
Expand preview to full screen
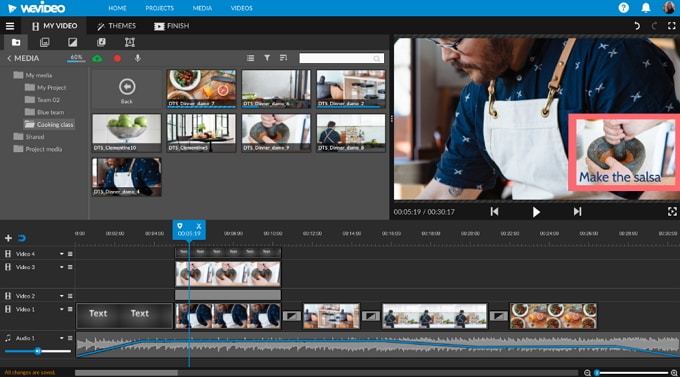click(672, 211)
